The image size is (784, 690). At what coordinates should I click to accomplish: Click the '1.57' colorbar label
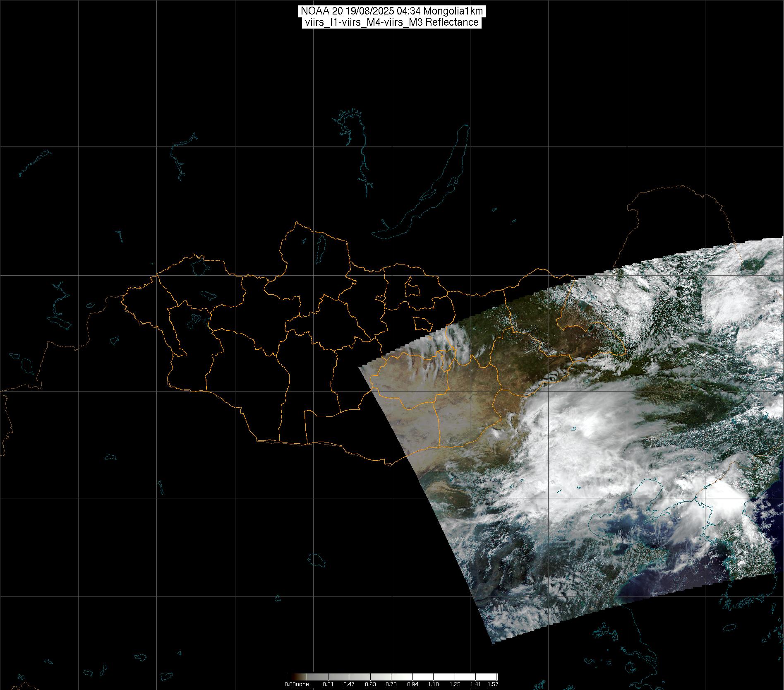(493, 684)
